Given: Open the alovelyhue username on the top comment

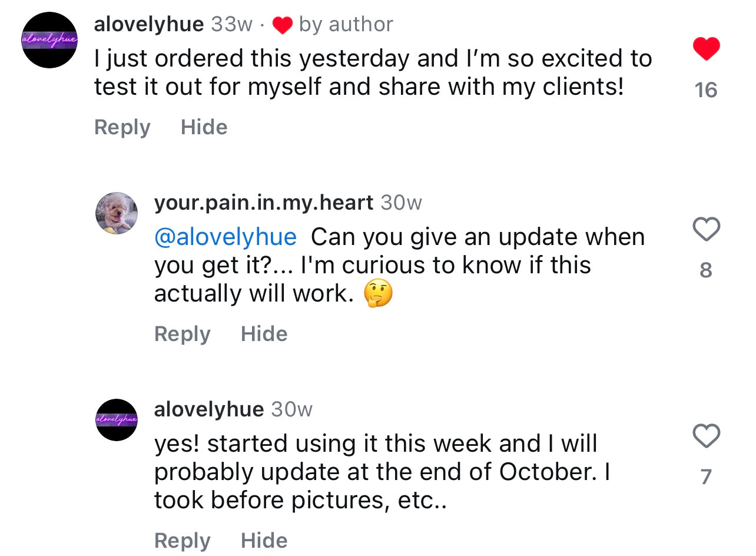Looking at the screenshot, I should pos(149,24).
